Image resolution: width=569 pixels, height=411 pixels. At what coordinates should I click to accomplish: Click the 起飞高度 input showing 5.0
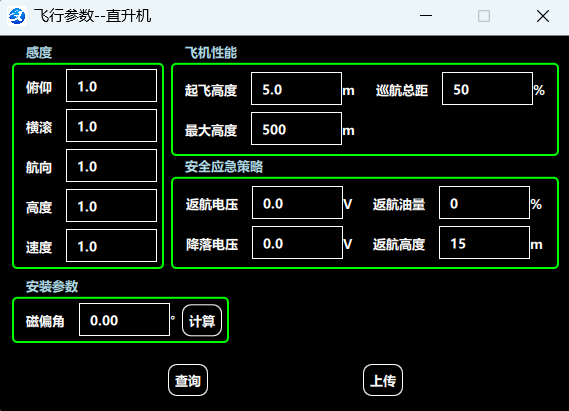click(296, 89)
